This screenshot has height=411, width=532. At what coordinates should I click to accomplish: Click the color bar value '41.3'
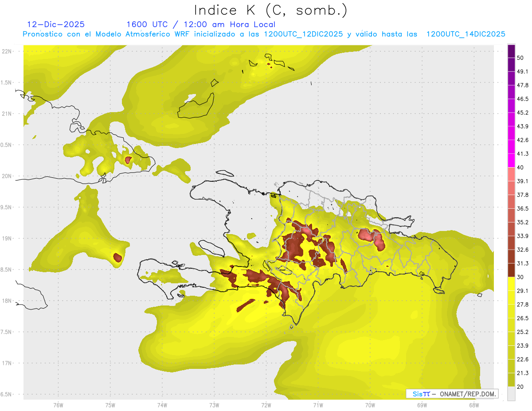click(x=522, y=154)
